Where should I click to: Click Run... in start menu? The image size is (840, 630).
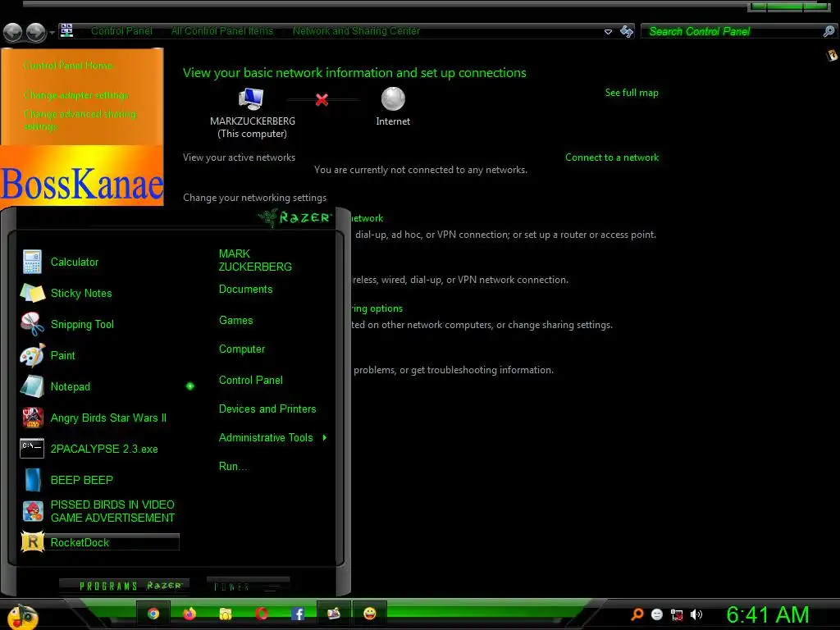click(232, 467)
